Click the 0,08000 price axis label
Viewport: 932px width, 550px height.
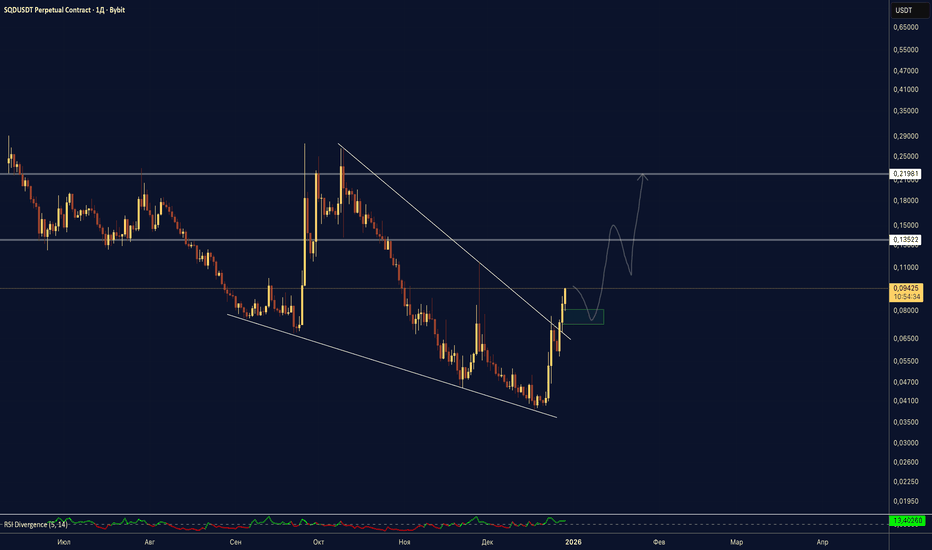tap(905, 310)
